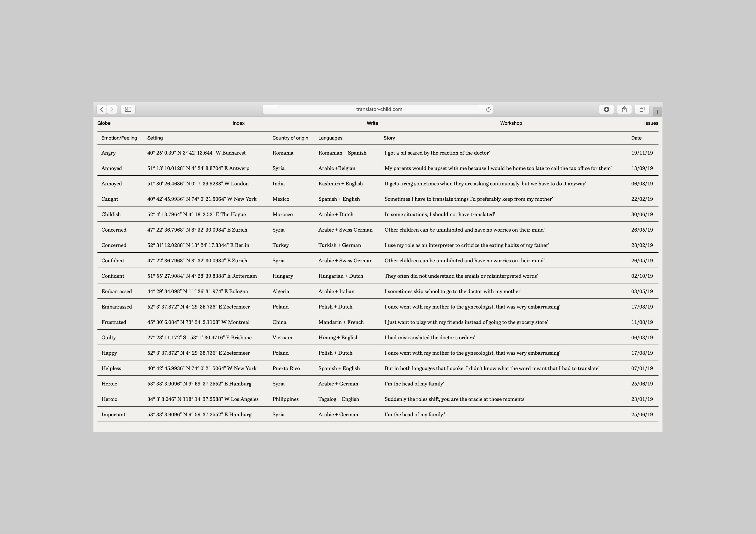Click the share icon in toolbar
Image resolution: width=756 pixels, height=534 pixels.
point(624,109)
